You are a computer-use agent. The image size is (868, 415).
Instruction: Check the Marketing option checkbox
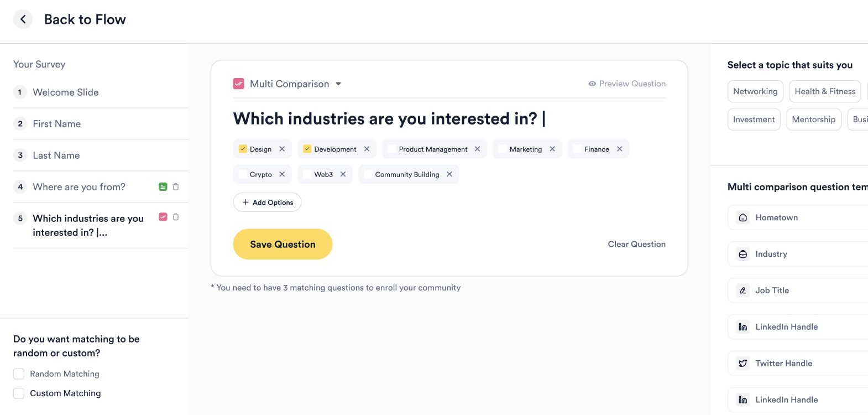coord(503,149)
